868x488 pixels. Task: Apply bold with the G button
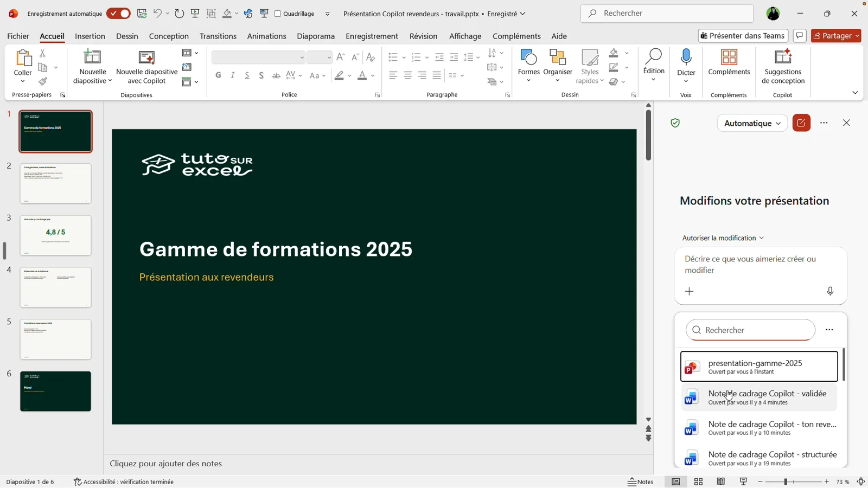coord(218,75)
